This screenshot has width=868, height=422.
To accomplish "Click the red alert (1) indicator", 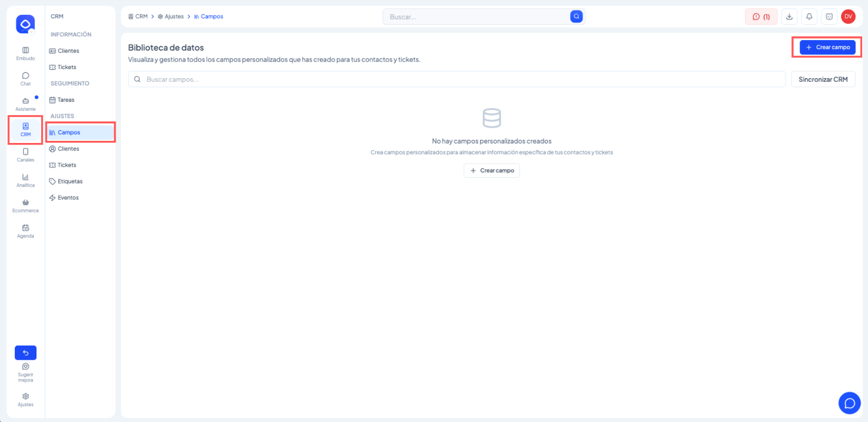I will tap(761, 17).
